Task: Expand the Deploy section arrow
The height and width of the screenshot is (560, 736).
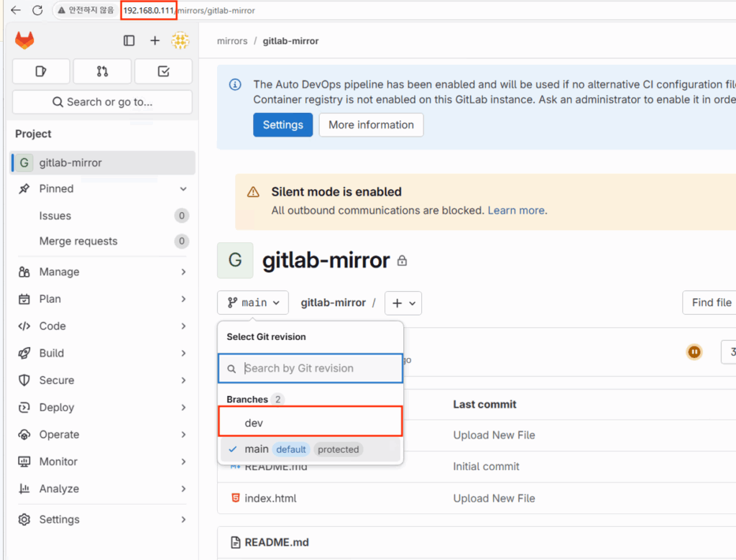Action: click(x=183, y=408)
